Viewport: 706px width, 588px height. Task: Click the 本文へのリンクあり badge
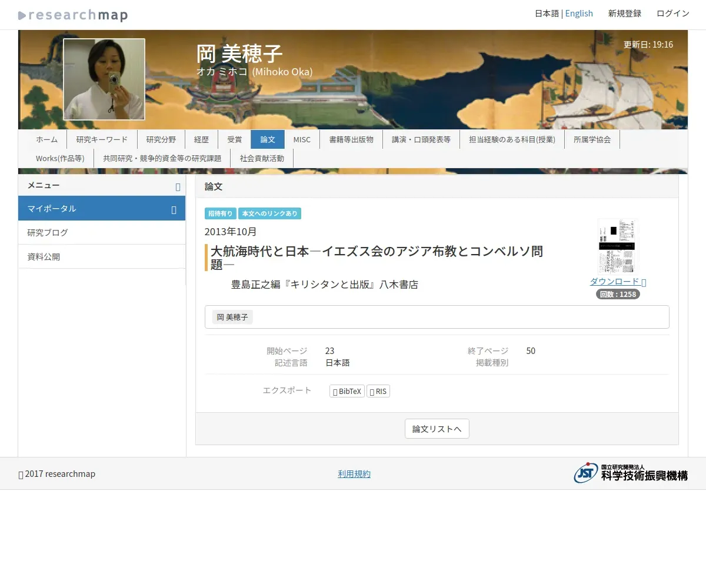point(270,213)
